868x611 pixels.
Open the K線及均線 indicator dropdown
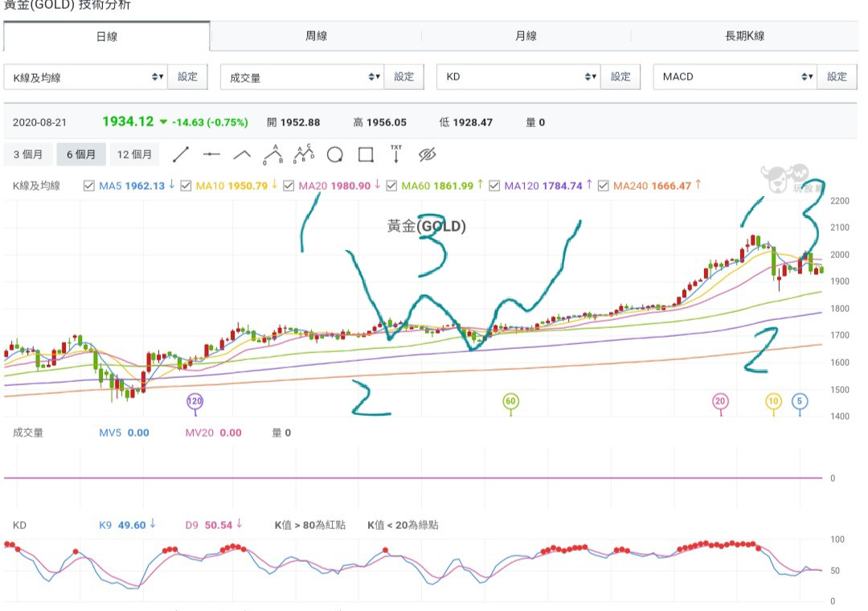click(x=85, y=77)
